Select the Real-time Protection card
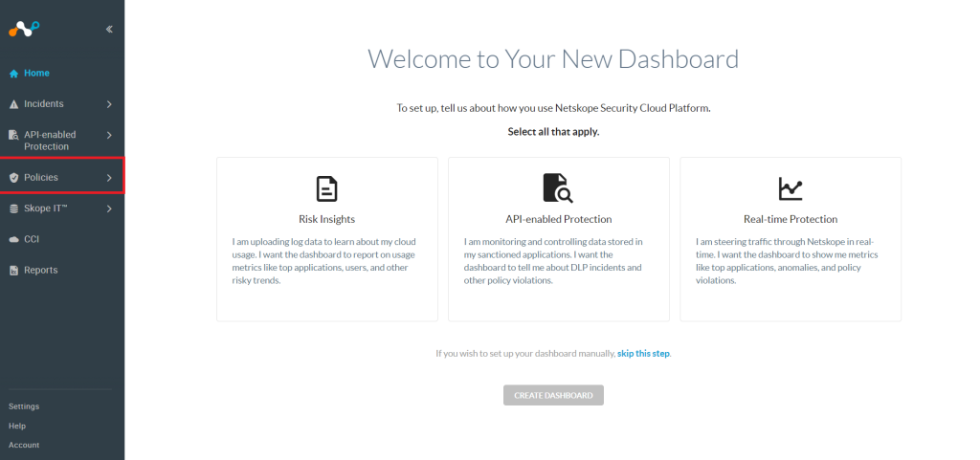Screen dimensions: 980x460 tap(791, 239)
